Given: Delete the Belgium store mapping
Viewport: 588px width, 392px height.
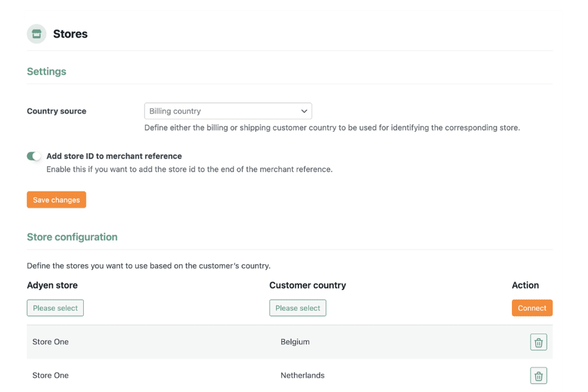Looking at the screenshot, I should 538,342.
